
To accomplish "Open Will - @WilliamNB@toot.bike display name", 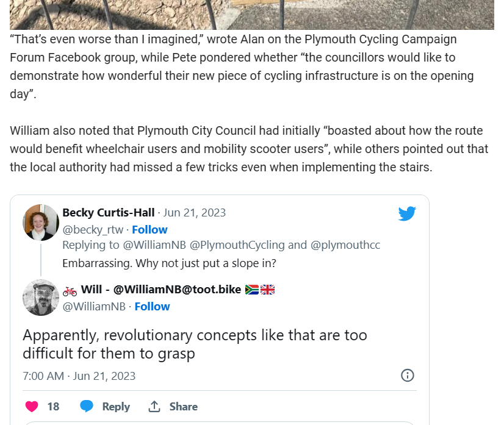I will tap(161, 290).
